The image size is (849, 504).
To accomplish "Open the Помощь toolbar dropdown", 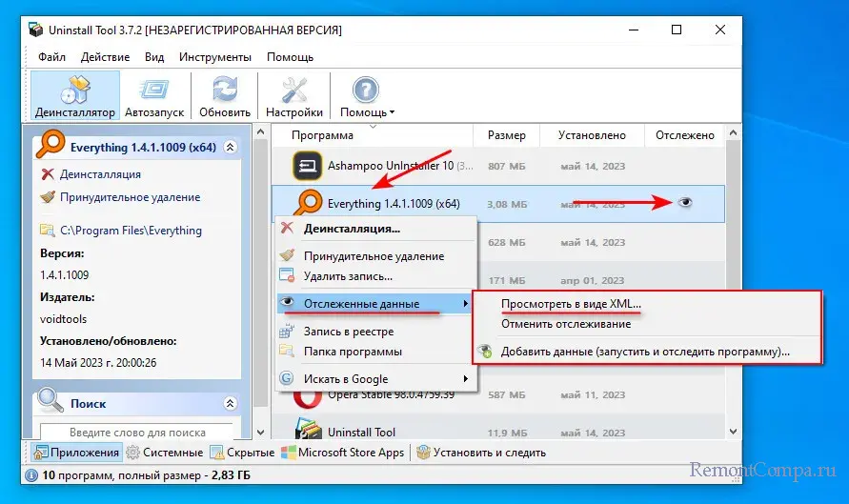I will [367, 95].
